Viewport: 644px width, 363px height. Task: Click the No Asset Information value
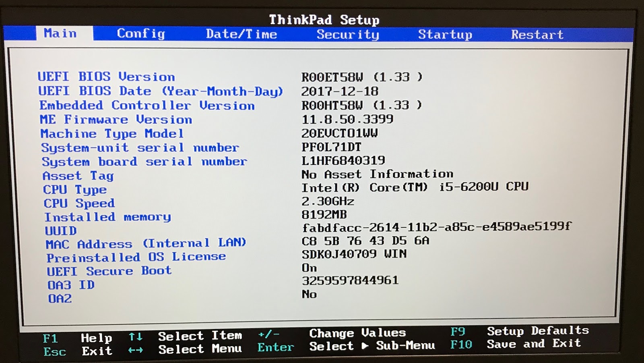[378, 174]
